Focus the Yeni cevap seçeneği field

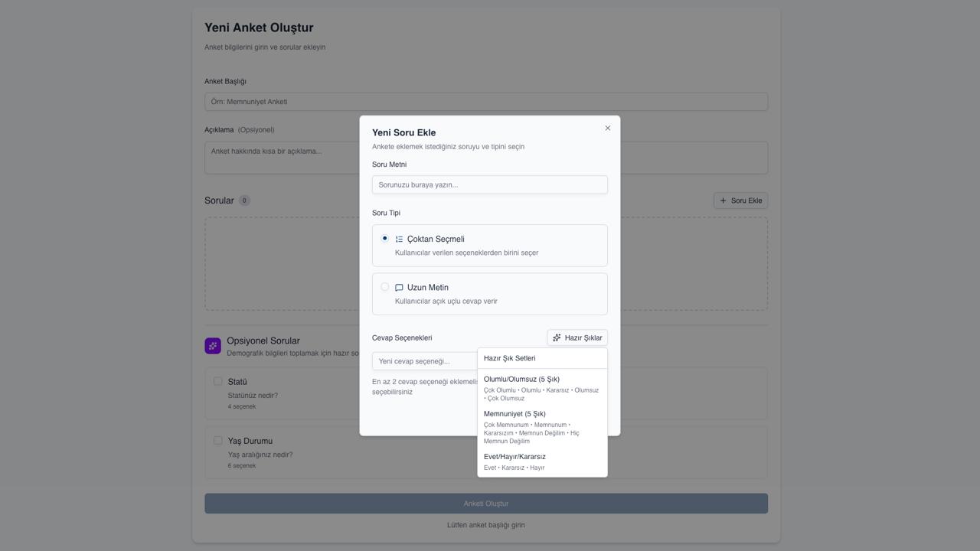pos(424,361)
